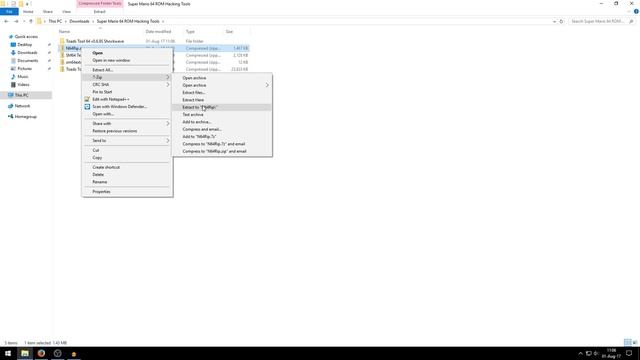
Task: Select Documents in navigation pane
Action: pyautogui.click(x=28, y=60)
